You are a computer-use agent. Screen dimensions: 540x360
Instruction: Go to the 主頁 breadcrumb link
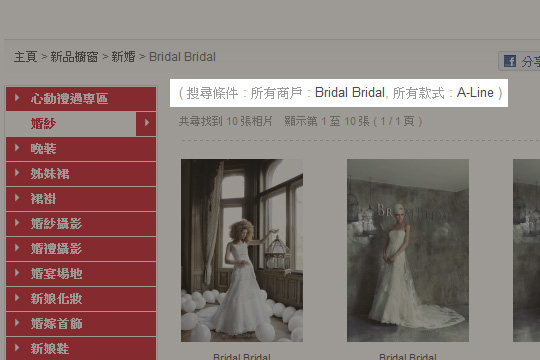[x=25, y=56]
